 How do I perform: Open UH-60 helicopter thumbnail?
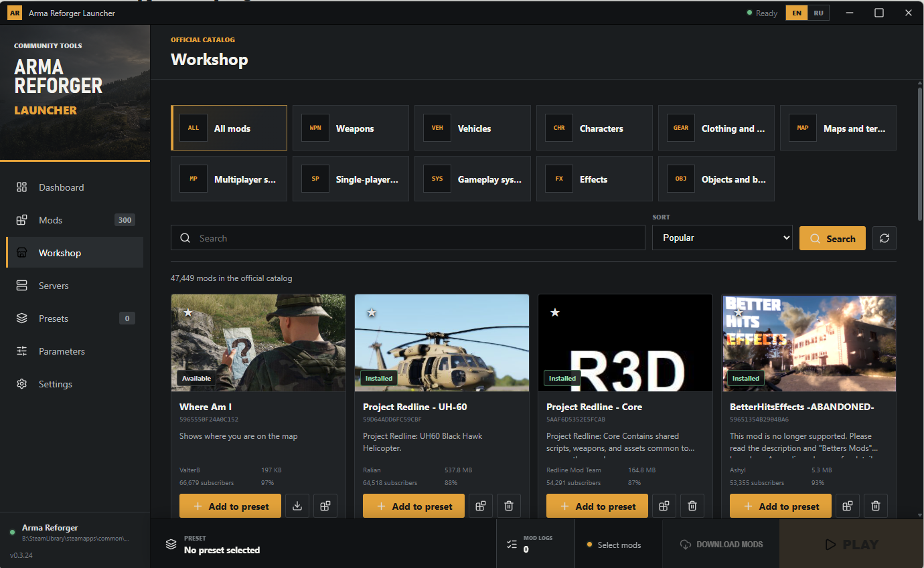tap(442, 343)
